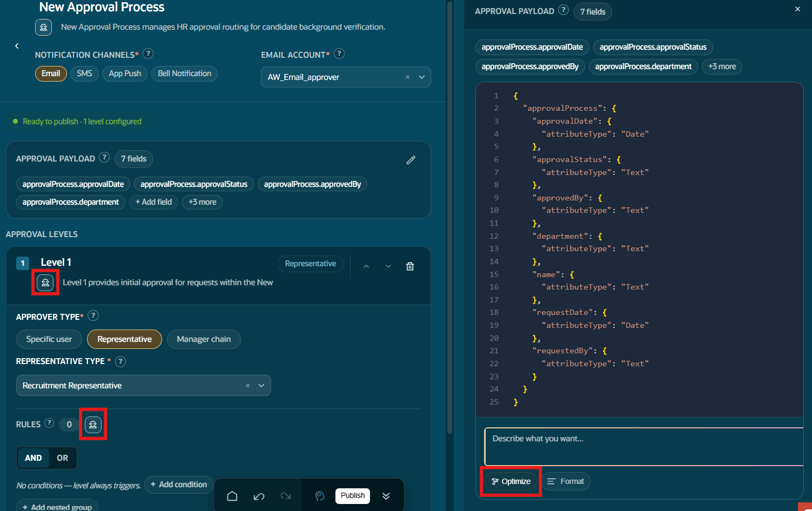Open help for Approval Payload in left panel
Image resolution: width=812 pixels, height=511 pixels.
(105, 157)
